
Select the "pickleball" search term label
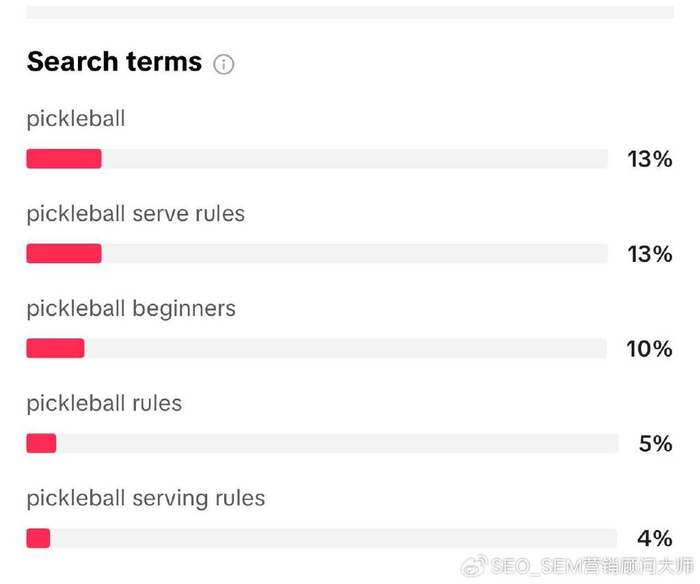coord(76,119)
